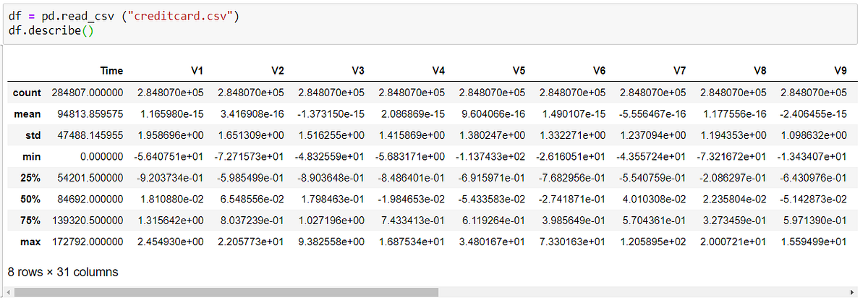Click the Time mean value 94813.859575
The height and width of the screenshot is (303, 868).
[90, 114]
